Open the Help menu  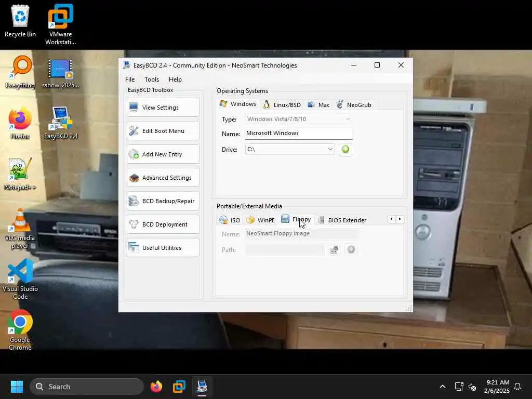[x=176, y=79]
